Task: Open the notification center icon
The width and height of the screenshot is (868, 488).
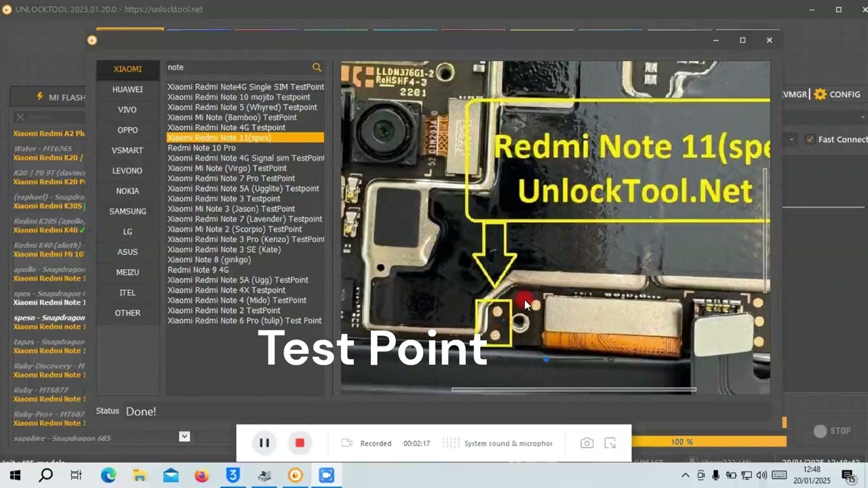Action: tap(848, 476)
